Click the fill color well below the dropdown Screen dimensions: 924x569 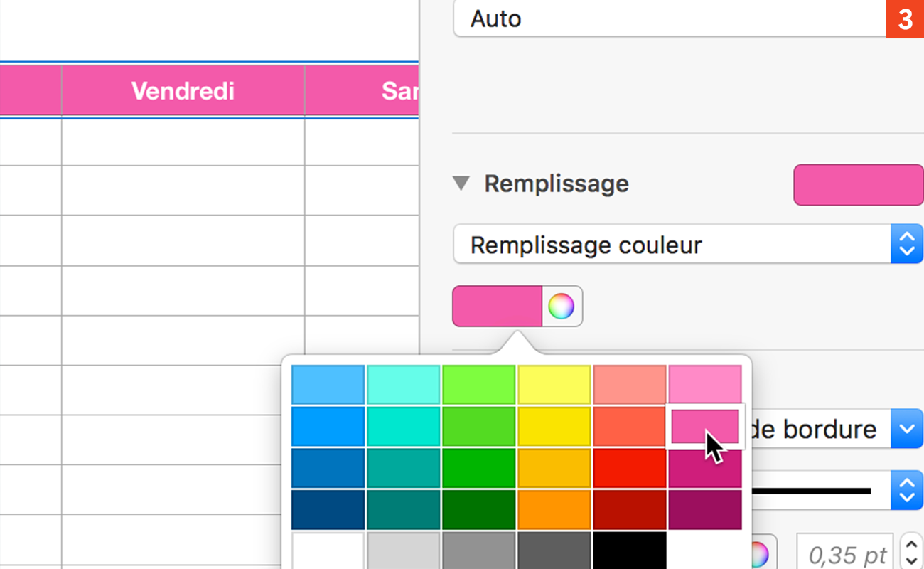[496, 306]
